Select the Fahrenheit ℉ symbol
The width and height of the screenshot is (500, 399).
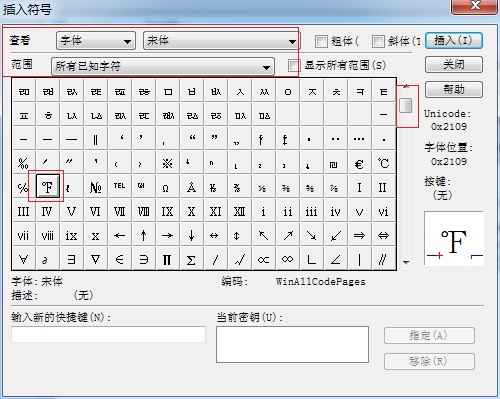coord(48,187)
